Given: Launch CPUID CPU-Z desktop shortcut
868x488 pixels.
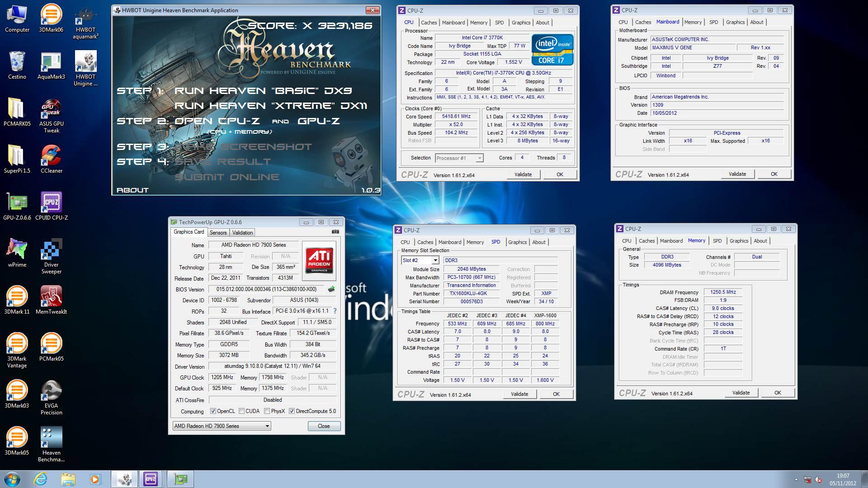Looking at the screenshot, I should 51,206.
